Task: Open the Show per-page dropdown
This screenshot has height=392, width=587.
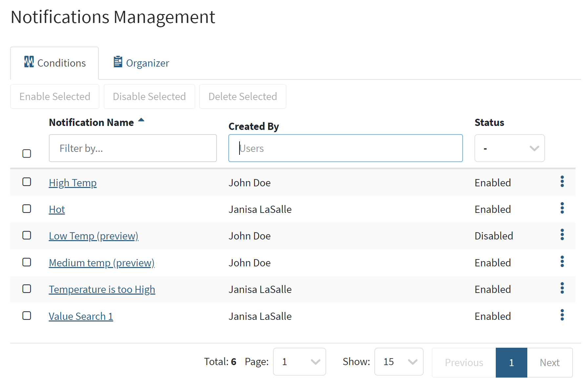Action: pos(398,361)
